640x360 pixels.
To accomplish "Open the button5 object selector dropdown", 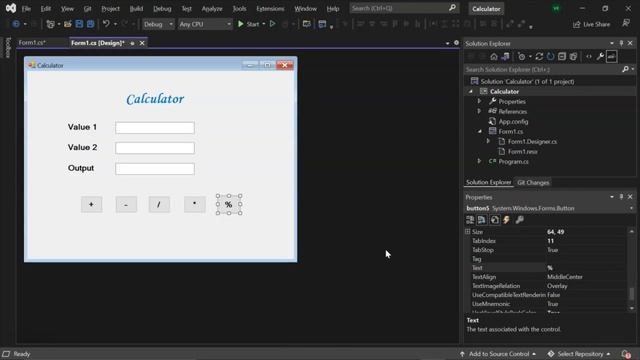I will (631, 208).
